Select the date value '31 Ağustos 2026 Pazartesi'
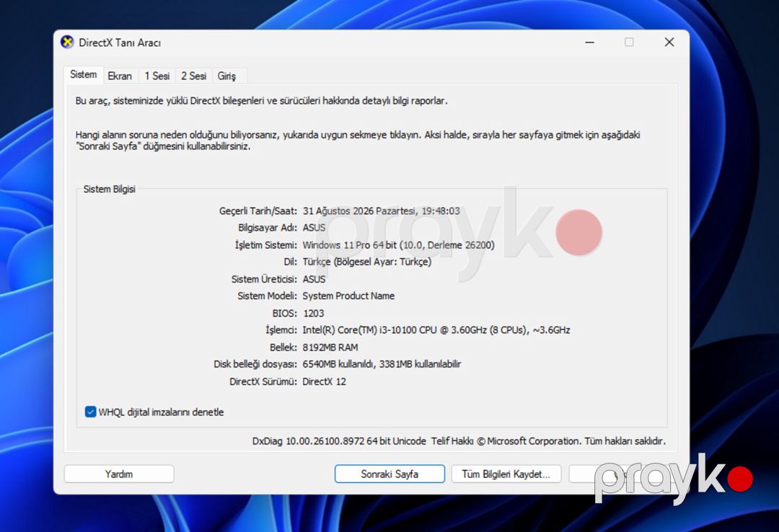The image size is (779, 532). 359,211
